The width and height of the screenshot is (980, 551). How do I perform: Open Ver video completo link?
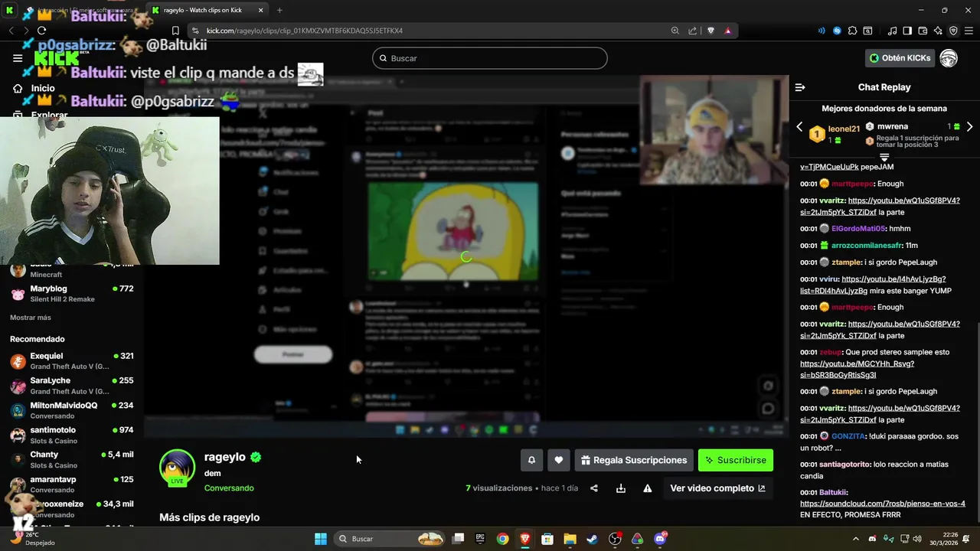point(717,488)
